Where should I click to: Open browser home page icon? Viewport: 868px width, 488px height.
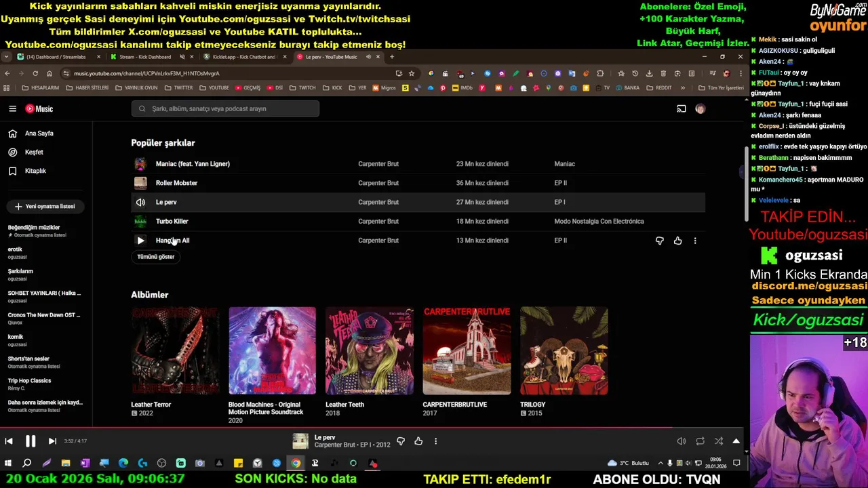pos(50,73)
